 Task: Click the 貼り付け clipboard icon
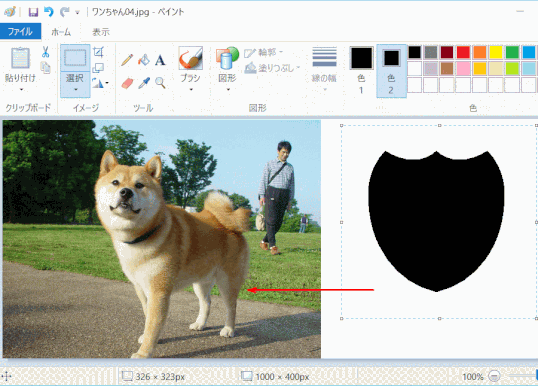(x=21, y=58)
